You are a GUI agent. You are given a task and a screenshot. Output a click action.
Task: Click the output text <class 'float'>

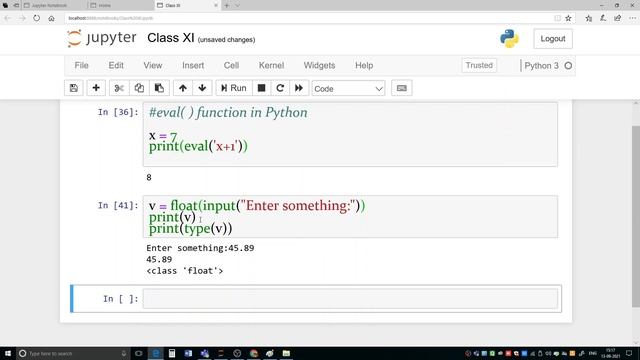(184, 271)
